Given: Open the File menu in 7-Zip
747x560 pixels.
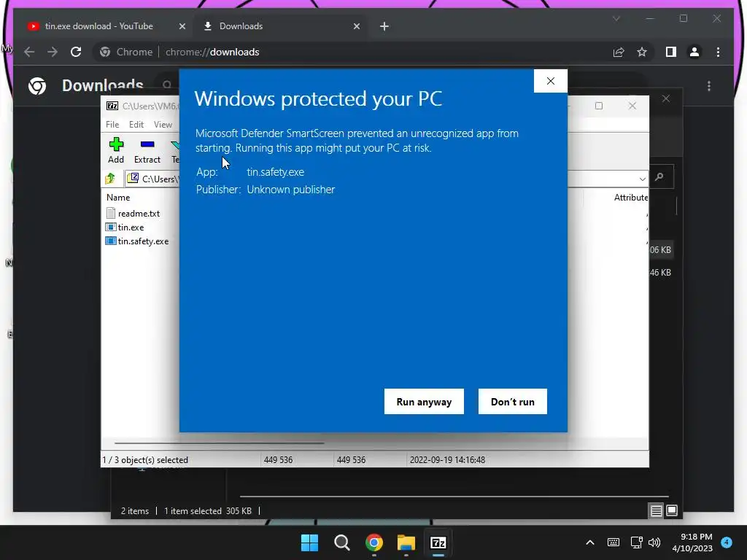Looking at the screenshot, I should [112, 124].
